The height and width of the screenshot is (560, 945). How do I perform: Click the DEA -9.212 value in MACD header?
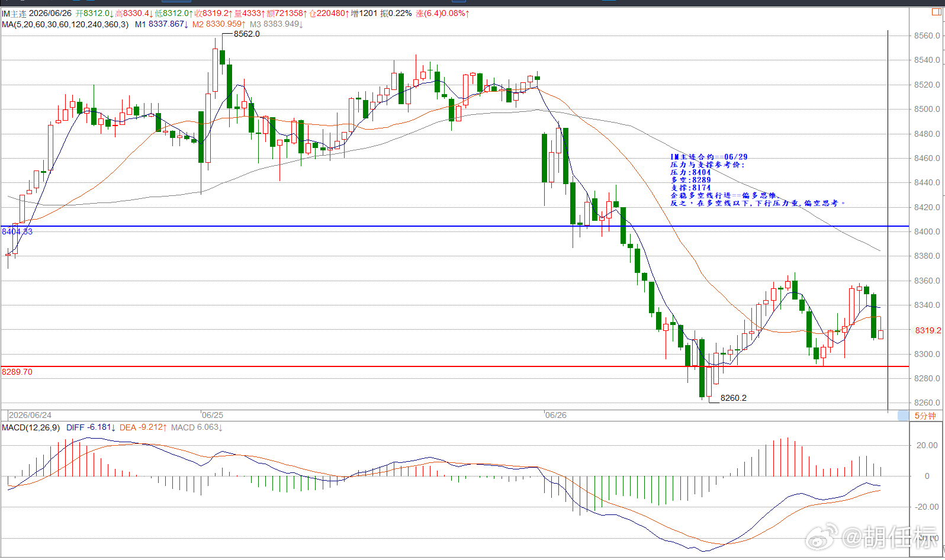point(143,427)
